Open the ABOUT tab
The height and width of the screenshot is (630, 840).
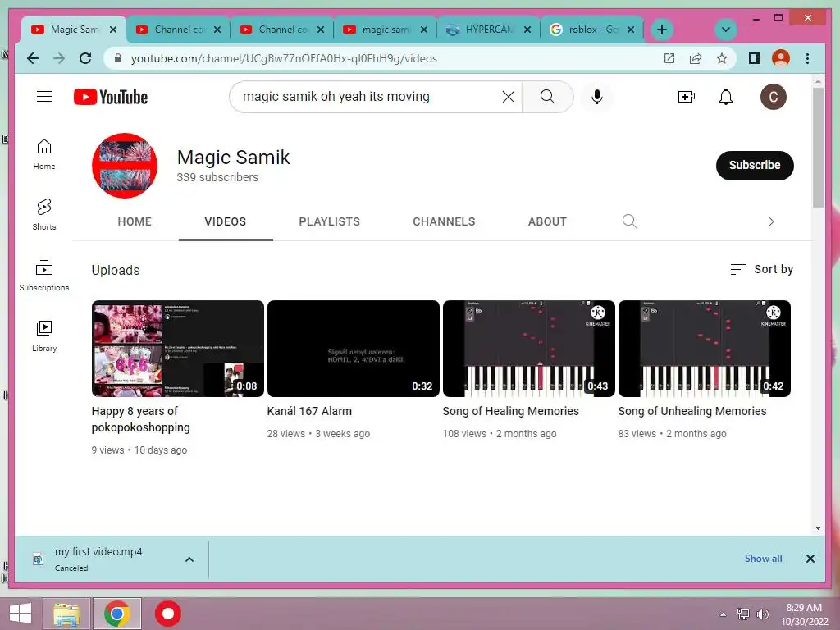547,221
